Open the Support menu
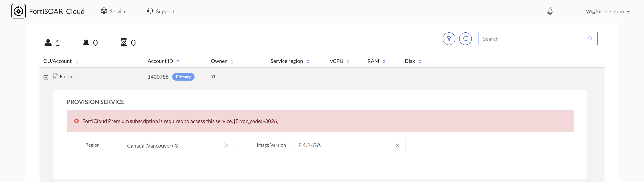This screenshot has width=644, height=182. point(160,11)
